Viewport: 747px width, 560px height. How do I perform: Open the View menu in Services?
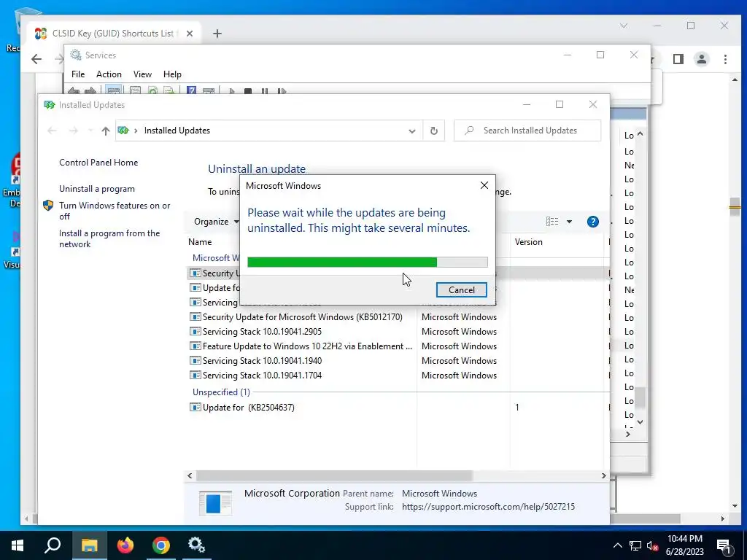click(142, 74)
